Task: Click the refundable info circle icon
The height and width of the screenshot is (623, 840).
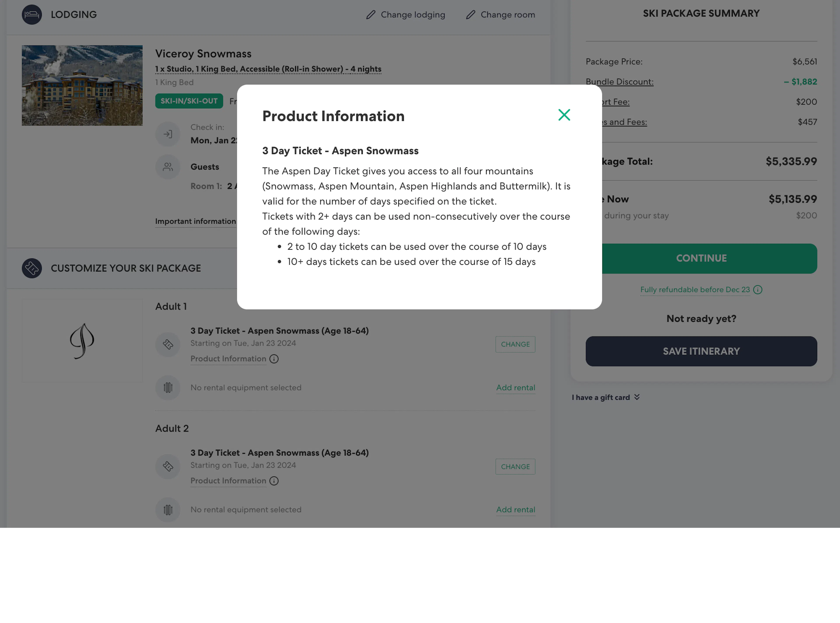Action: (757, 290)
